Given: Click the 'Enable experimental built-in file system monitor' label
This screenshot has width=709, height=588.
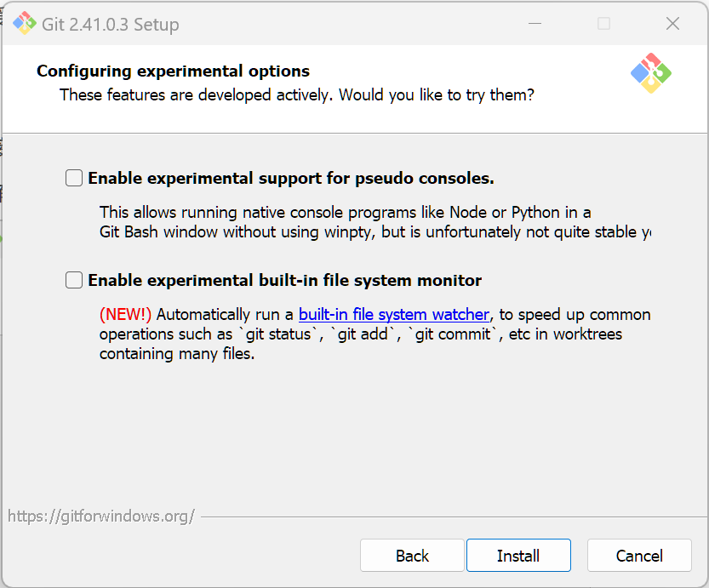Looking at the screenshot, I should [x=284, y=281].
